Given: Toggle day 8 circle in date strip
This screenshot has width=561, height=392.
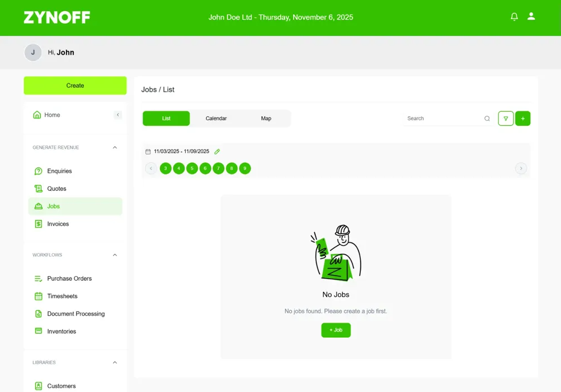Looking at the screenshot, I should (232, 168).
